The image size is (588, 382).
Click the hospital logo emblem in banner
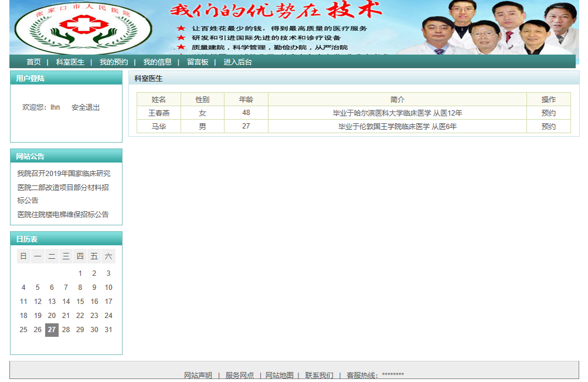coord(83,29)
